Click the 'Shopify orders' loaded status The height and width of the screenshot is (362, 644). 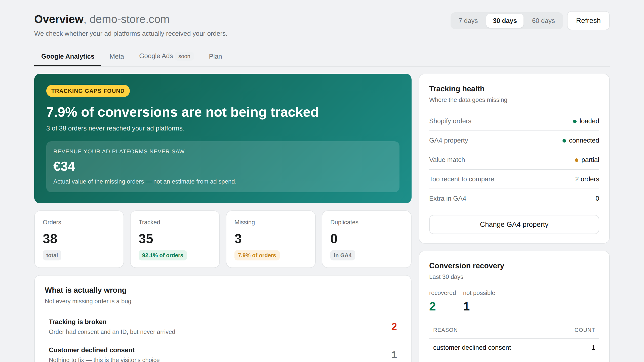[586, 121]
